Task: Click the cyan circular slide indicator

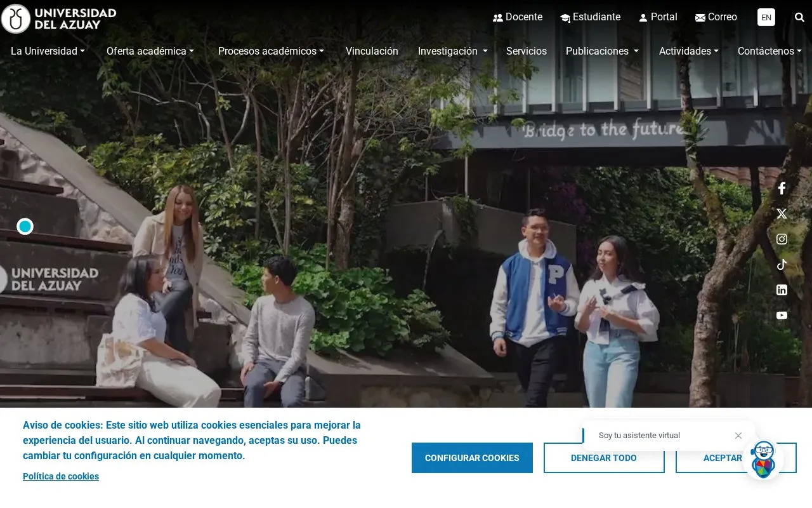Action: pyautogui.click(x=25, y=226)
